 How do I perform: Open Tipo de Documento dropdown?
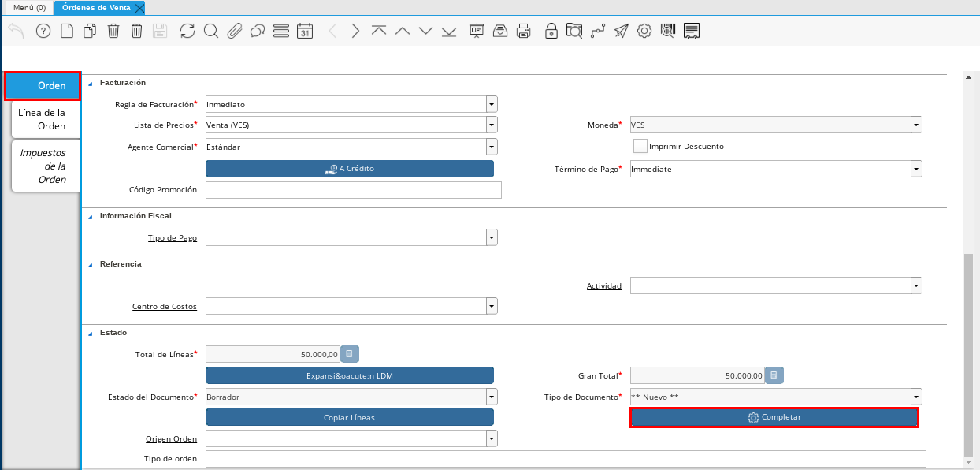point(916,397)
